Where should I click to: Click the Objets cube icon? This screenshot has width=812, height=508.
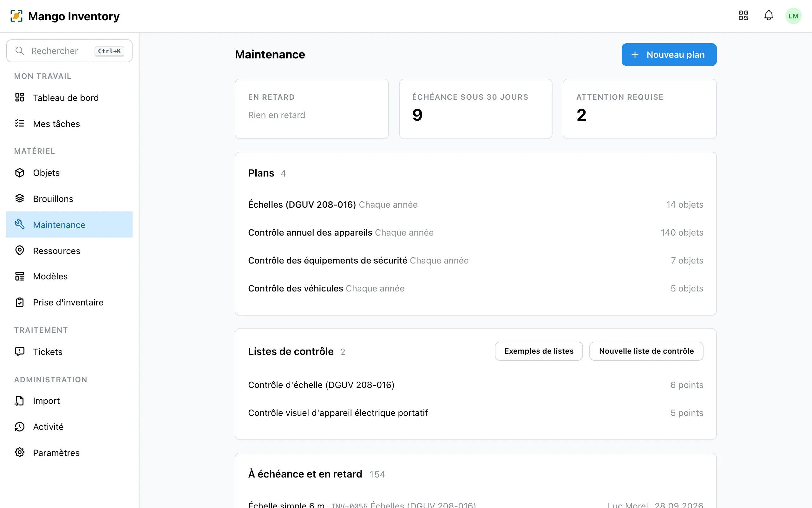(x=20, y=173)
